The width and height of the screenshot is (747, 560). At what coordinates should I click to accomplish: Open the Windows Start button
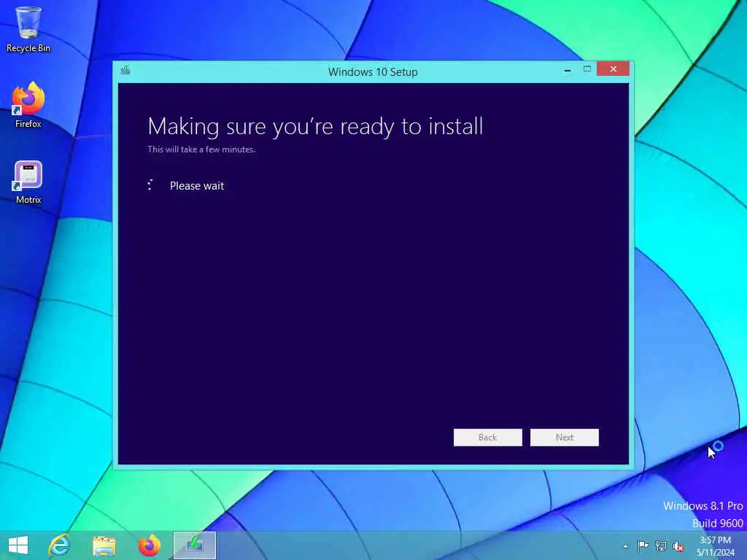click(x=18, y=545)
